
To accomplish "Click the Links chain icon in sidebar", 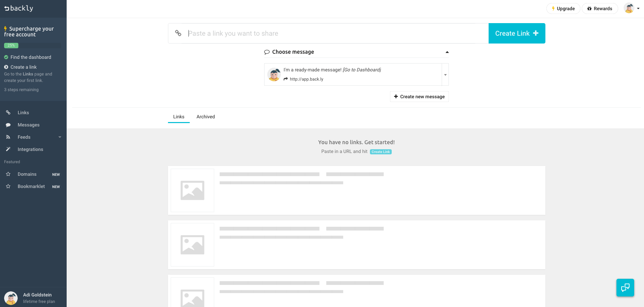I will click(8, 113).
